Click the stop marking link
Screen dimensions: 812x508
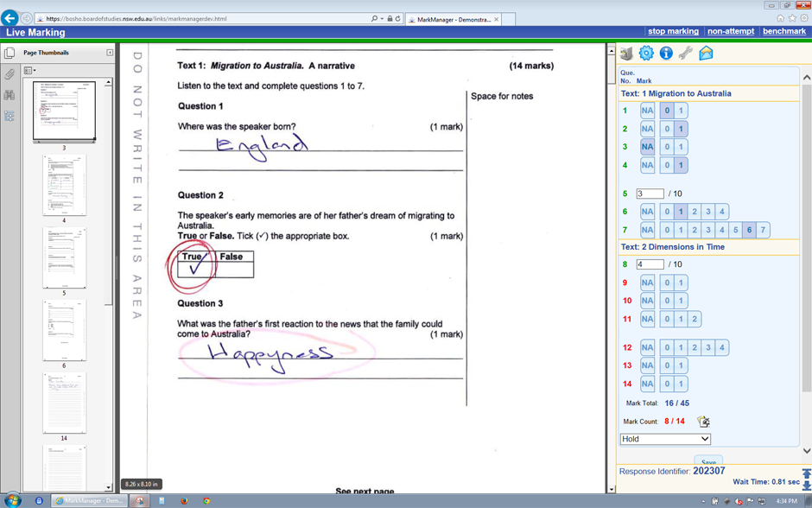(673, 31)
